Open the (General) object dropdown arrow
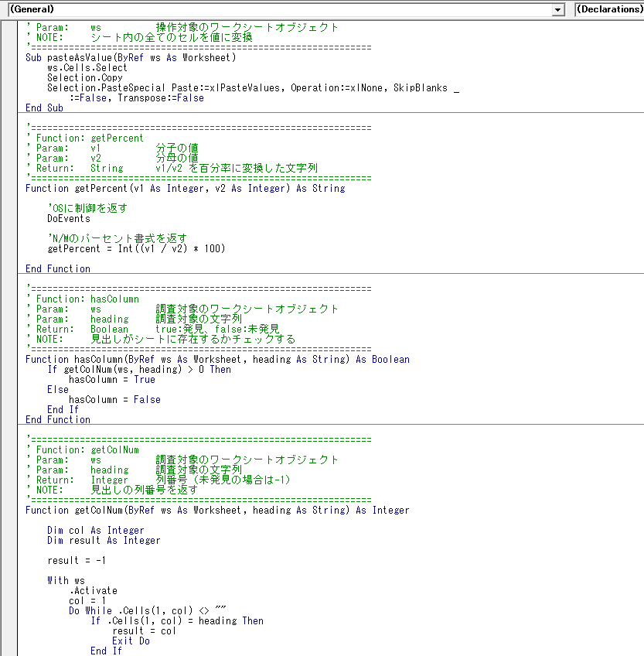 558,9
